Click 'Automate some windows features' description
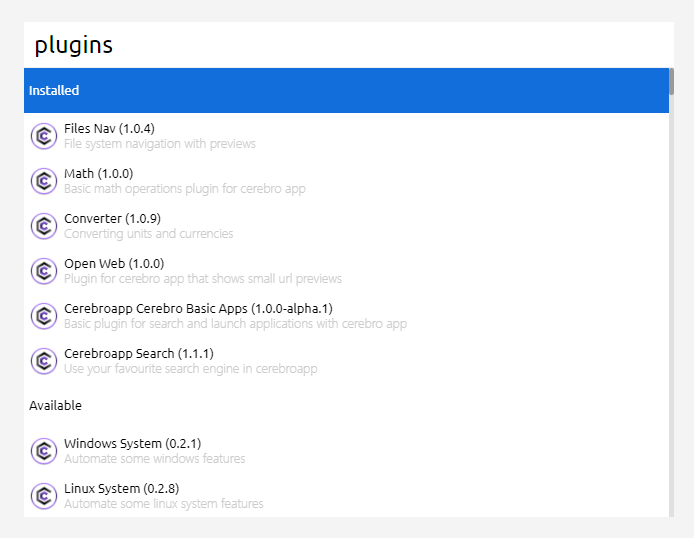Image resolution: width=694 pixels, height=538 pixels. (x=154, y=459)
